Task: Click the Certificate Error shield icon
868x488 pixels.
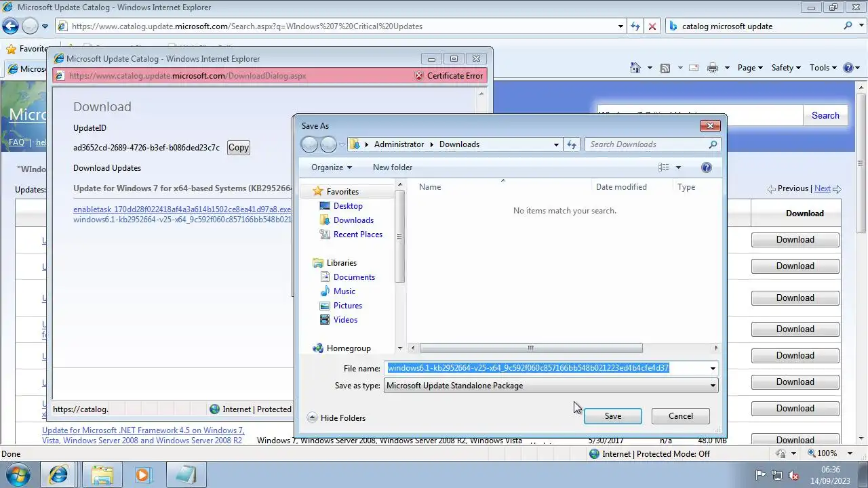Action: 419,76
